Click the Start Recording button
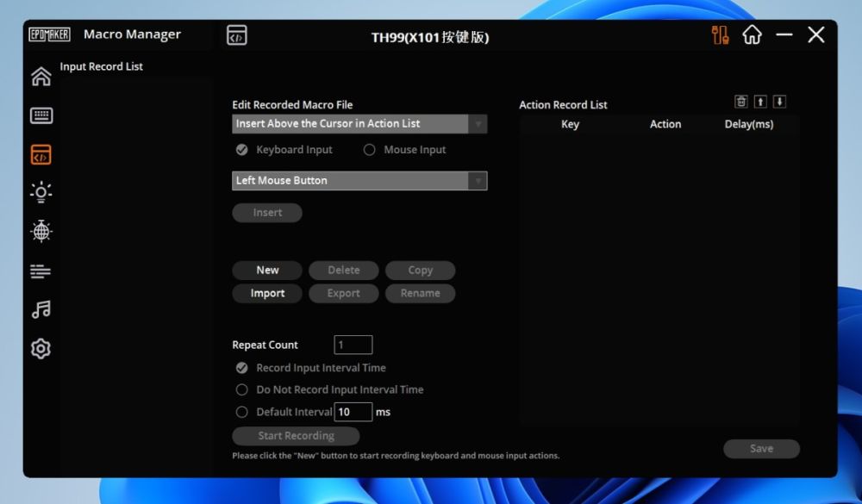The image size is (862, 504). [x=296, y=436]
